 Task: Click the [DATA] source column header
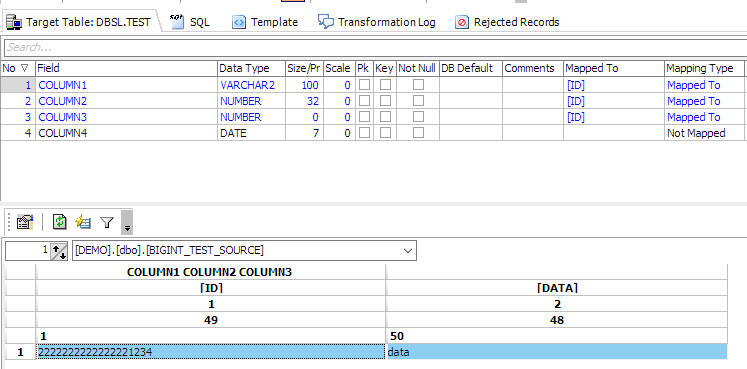point(557,288)
